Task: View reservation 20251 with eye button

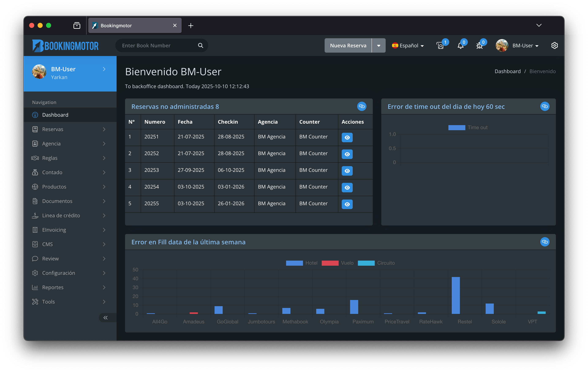Action: (347, 137)
